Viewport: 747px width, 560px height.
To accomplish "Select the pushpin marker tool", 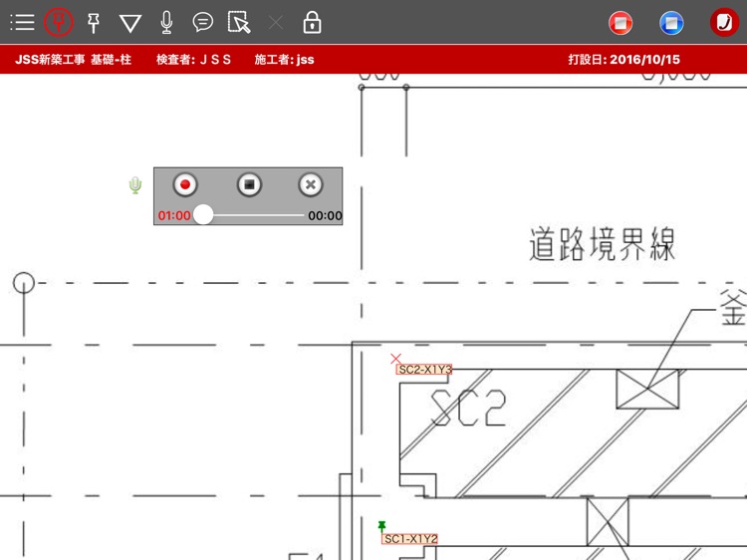I will [x=94, y=23].
